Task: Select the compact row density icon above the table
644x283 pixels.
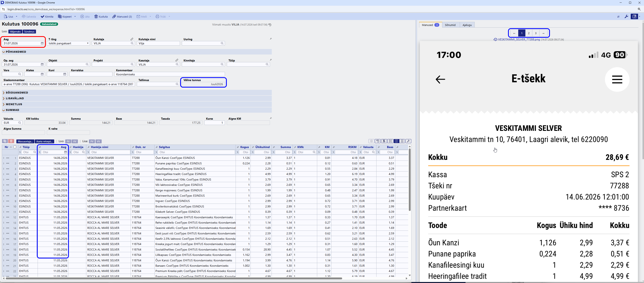Action: pyautogui.click(x=402, y=141)
